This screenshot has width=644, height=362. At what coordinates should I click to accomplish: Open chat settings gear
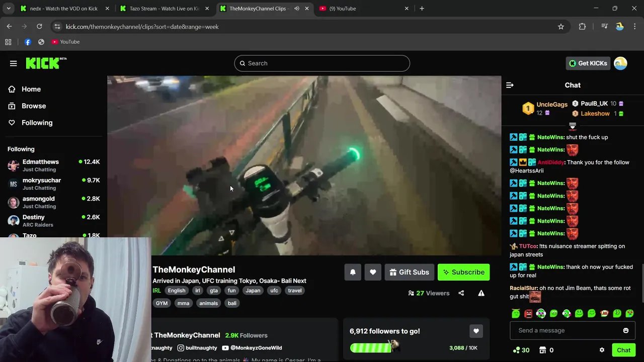[x=602, y=350]
